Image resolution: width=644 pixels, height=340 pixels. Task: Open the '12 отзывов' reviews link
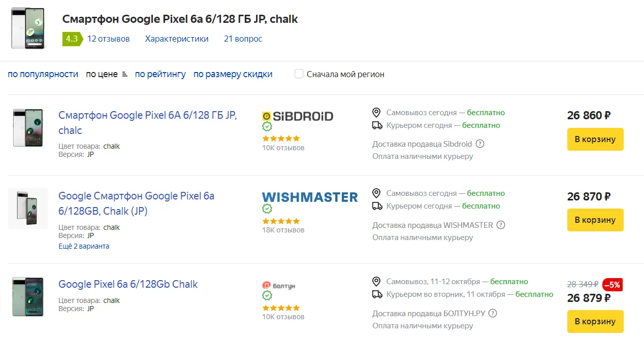tap(108, 39)
